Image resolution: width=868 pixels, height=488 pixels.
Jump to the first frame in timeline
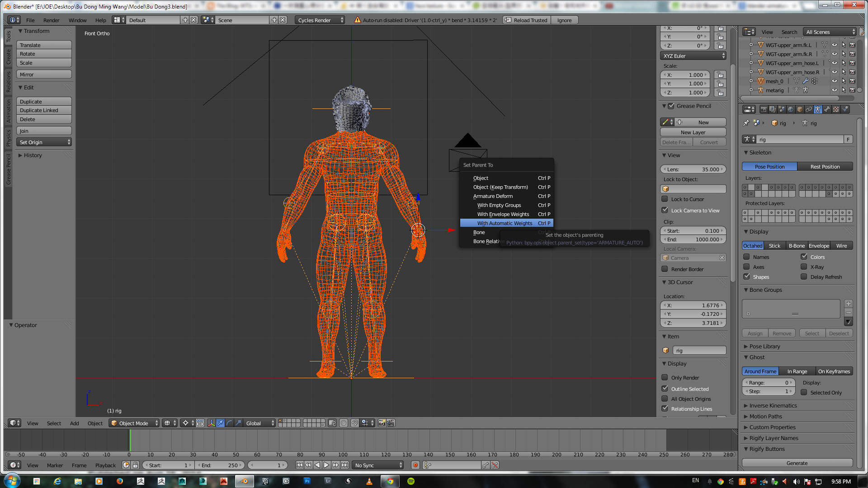[299, 465]
